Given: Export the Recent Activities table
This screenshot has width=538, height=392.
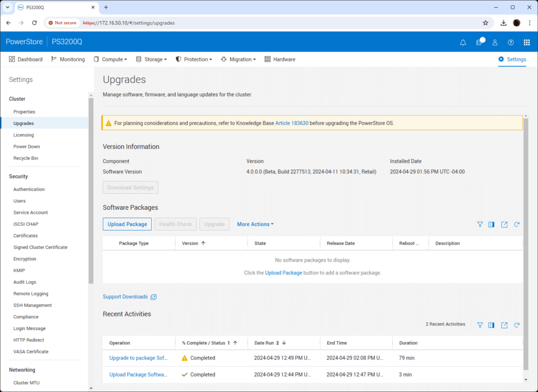Looking at the screenshot, I should [504, 325].
